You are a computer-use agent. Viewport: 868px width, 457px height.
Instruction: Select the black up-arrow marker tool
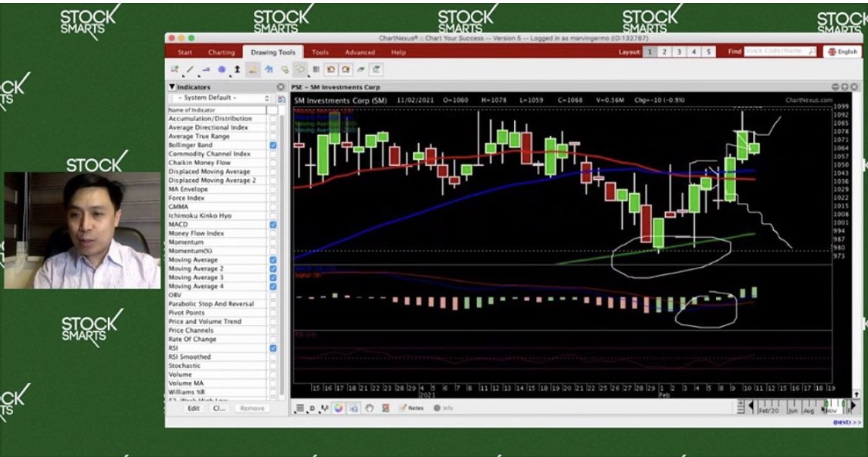[237, 69]
